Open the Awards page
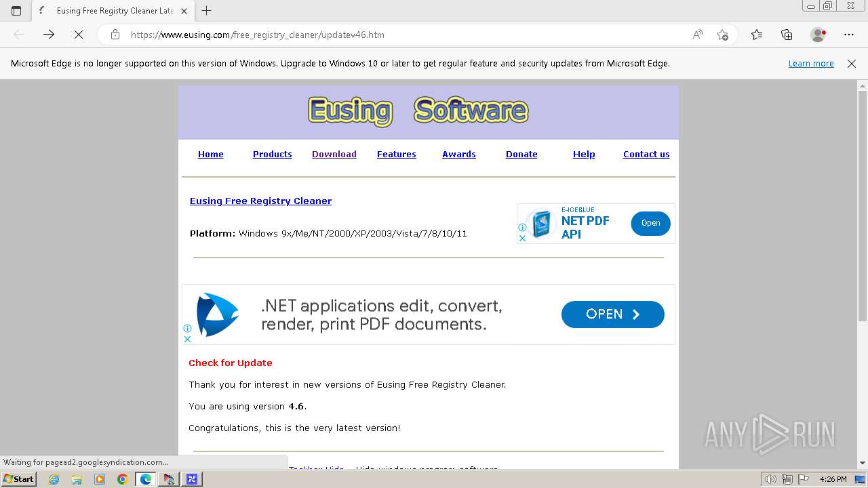 (458, 154)
